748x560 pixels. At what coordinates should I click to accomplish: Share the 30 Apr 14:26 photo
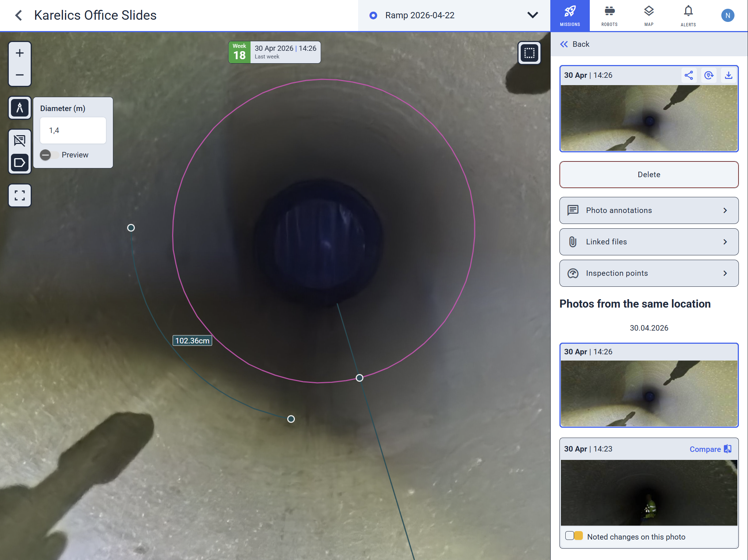689,75
